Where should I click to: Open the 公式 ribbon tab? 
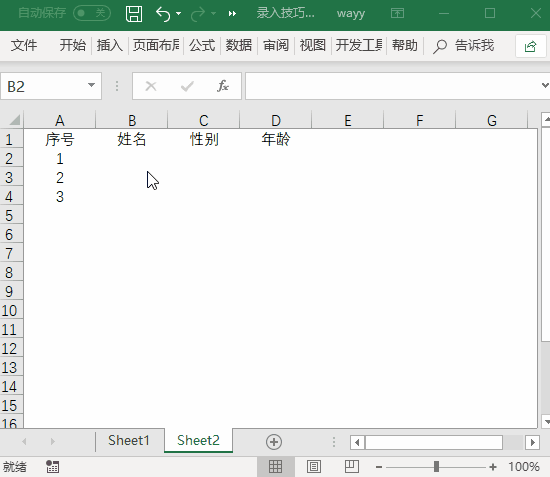[202, 45]
